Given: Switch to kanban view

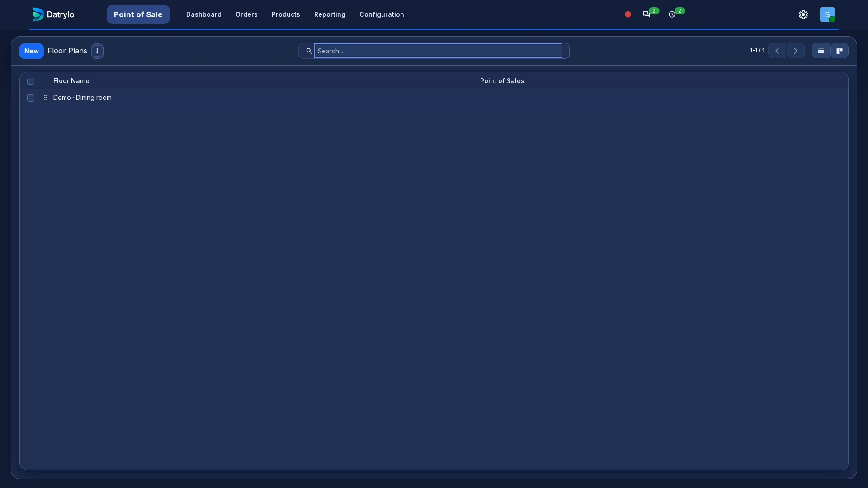Looking at the screenshot, I should [x=840, y=51].
